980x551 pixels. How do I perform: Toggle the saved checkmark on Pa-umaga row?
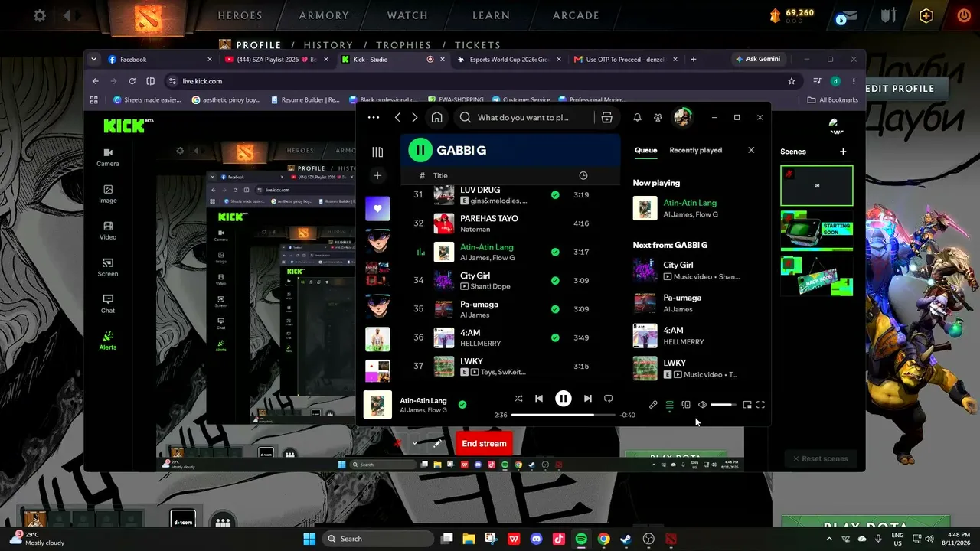pos(555,309)
